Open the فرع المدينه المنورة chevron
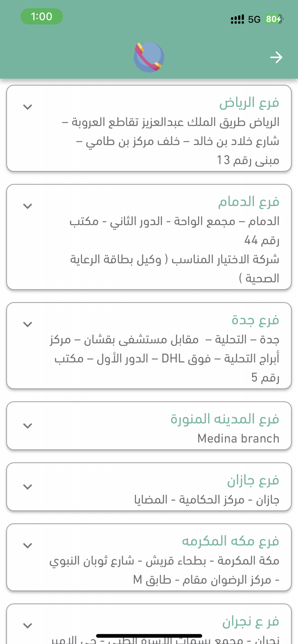 click(x=28, y=425)
